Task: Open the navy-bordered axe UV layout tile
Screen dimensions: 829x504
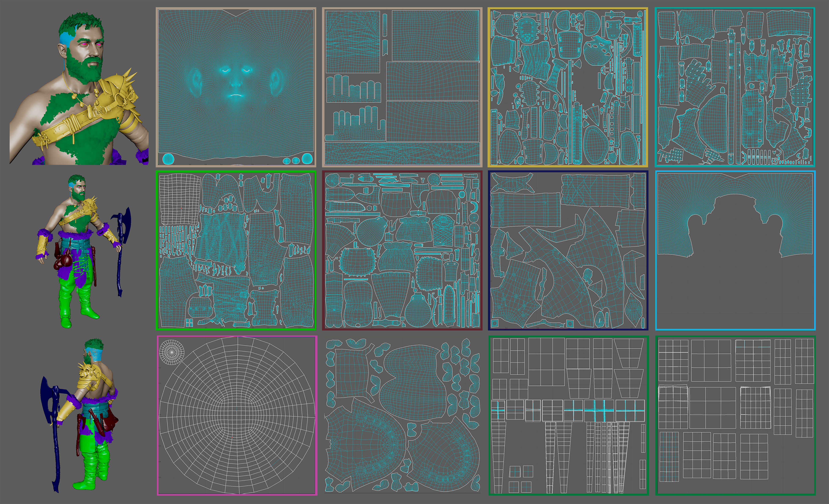Action: pyautogui.click(x=568, y=250)
